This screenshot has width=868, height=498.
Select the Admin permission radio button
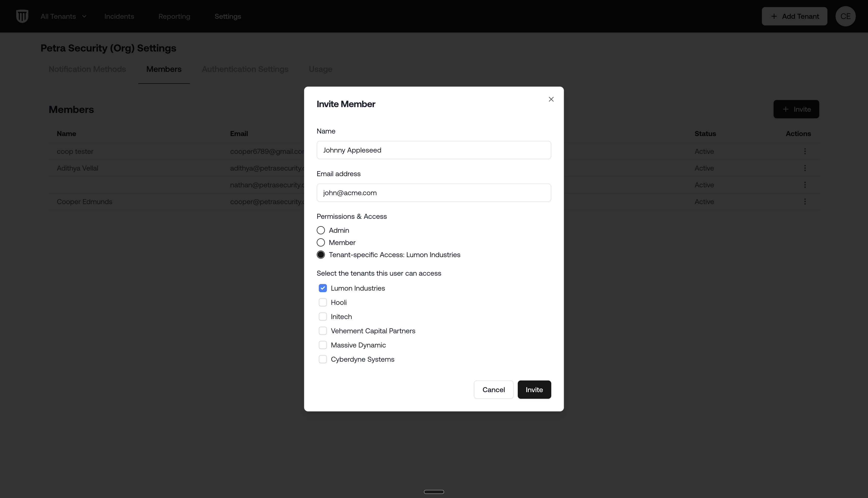click(x=321, y=230)
